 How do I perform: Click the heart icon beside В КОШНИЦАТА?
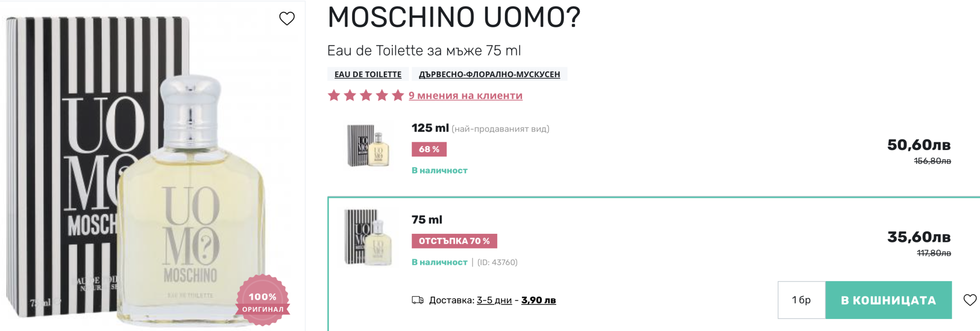click(969, 300)
